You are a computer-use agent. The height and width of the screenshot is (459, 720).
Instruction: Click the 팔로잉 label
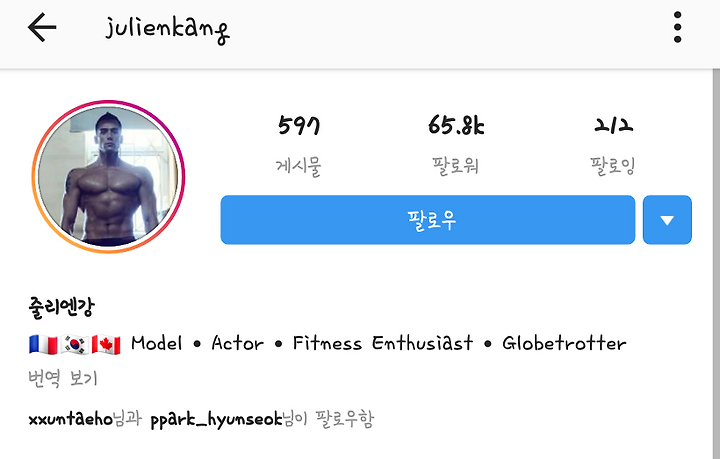(x=613, y=166)
